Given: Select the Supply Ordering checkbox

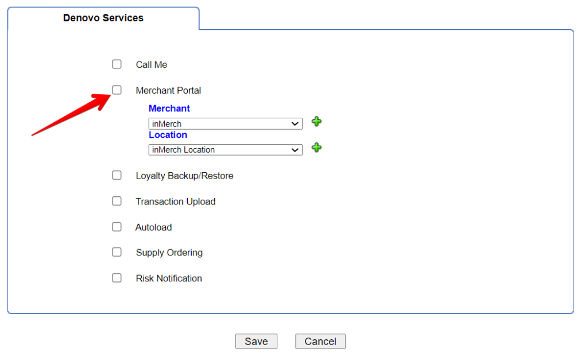Looking at the screenshot, I should [x=117, y=252].
